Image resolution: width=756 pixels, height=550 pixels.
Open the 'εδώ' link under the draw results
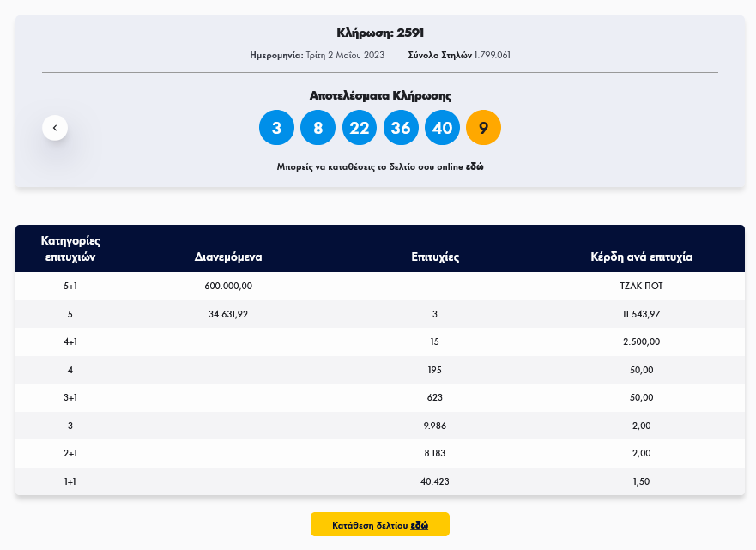click(475, 167)
